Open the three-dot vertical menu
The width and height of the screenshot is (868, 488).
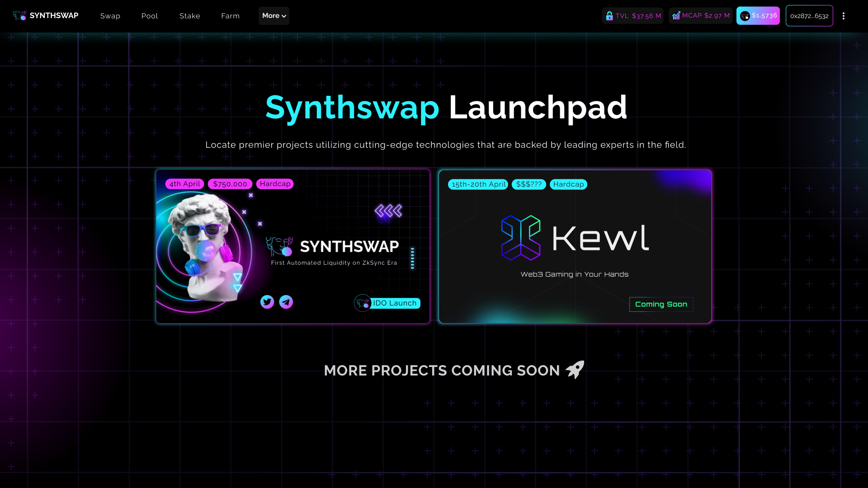pyautogui.click(x=844, y=16)
